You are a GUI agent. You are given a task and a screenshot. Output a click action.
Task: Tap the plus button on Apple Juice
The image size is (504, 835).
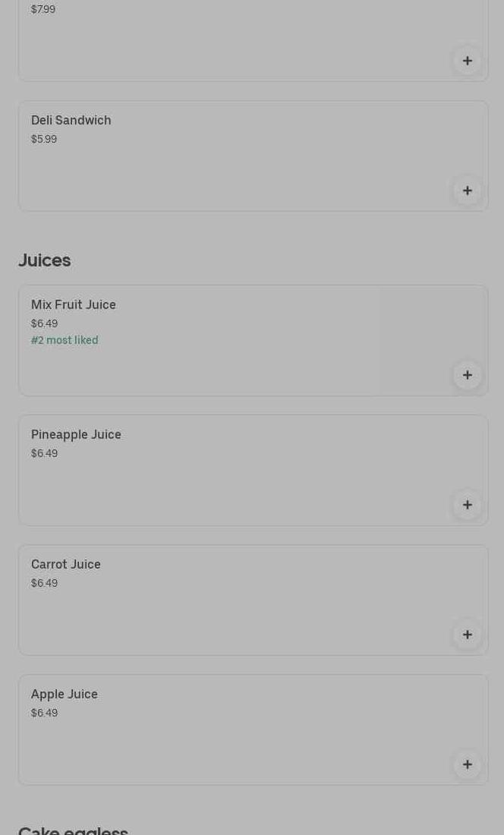pyautogui.click(x=468, y=764)
